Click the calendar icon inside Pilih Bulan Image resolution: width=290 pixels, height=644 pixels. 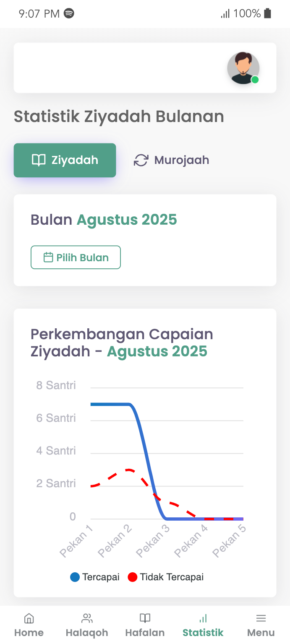pos(48,257)
